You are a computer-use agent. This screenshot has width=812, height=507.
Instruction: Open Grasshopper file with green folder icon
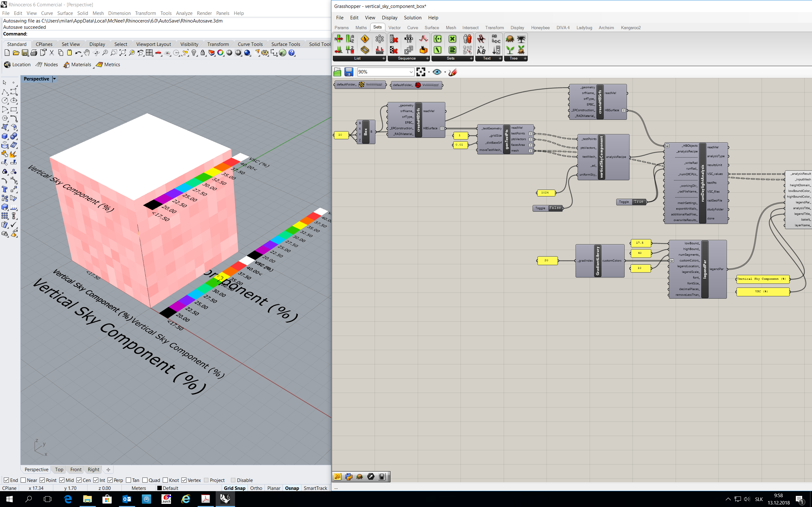(337, 72)
